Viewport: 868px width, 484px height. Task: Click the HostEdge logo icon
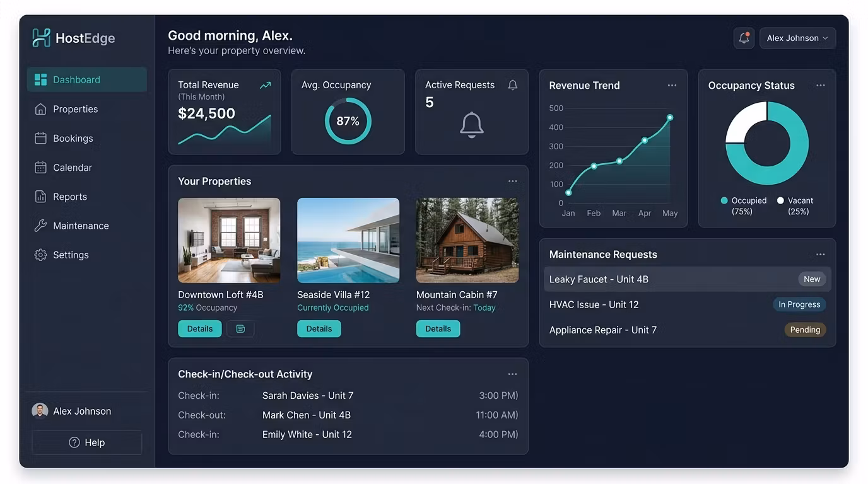(x=41, y=38)
